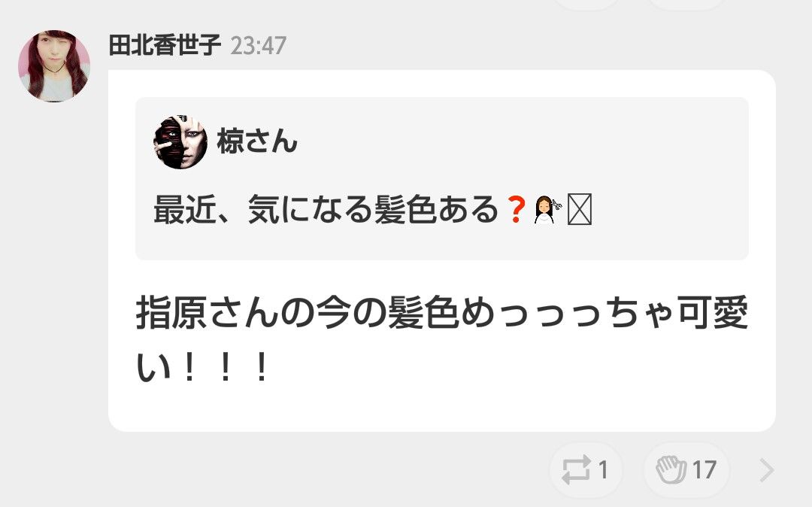Click the 田北香世子 username
The width and height of the screenshot is (812, 507).
click(165, 45)
